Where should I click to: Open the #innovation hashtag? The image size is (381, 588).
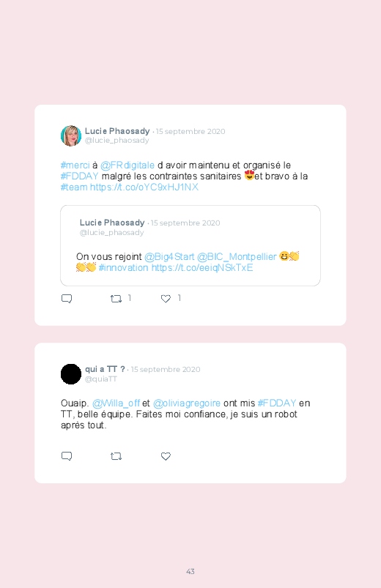pyautogui.click(x=124, y=267)
